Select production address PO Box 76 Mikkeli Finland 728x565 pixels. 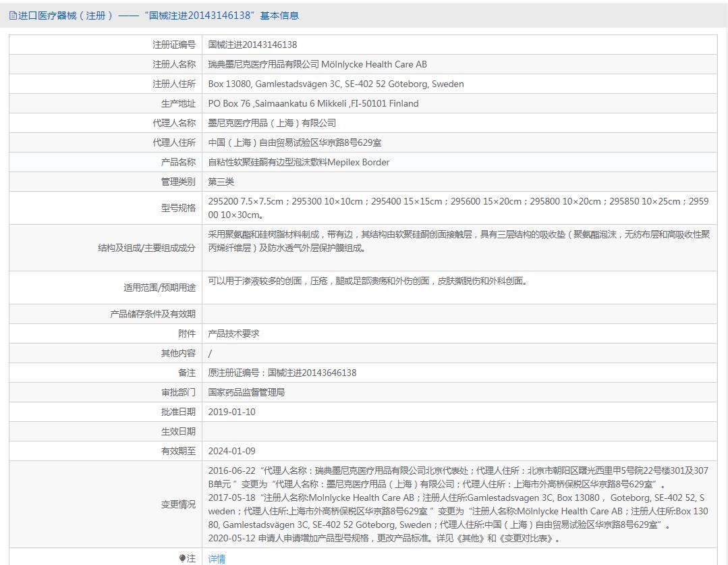[313, 103]
